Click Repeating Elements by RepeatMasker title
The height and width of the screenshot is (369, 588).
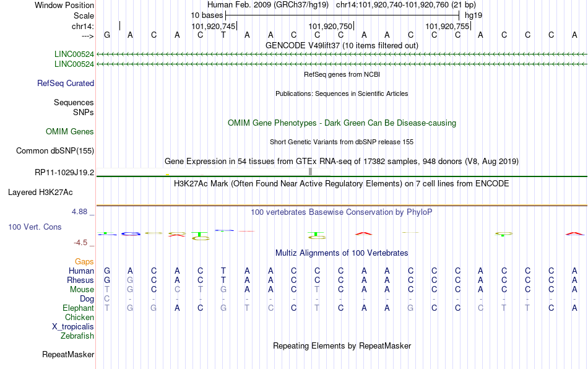tap(342, 345)
